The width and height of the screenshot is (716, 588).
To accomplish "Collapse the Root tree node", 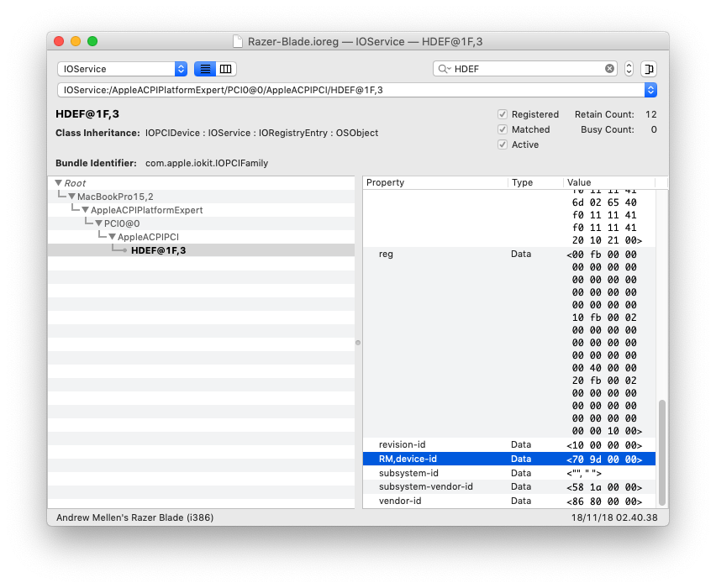I will pos(59,182).
